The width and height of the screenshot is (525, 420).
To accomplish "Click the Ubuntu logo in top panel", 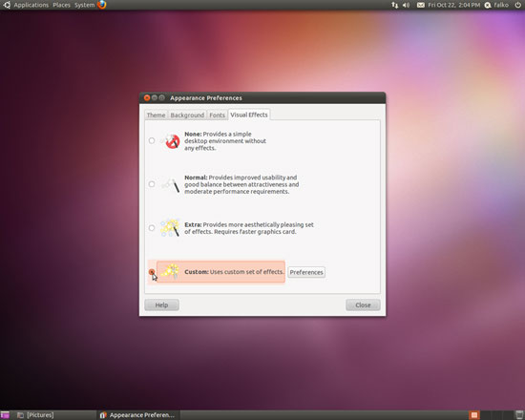I will pyautogui.click(x=7, y=5).
